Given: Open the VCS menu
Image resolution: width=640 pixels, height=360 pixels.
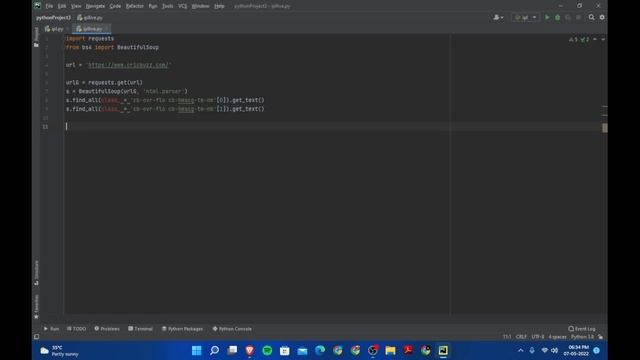Looking at the screenshot, I should pyautogui.click(x=182, y=6).
